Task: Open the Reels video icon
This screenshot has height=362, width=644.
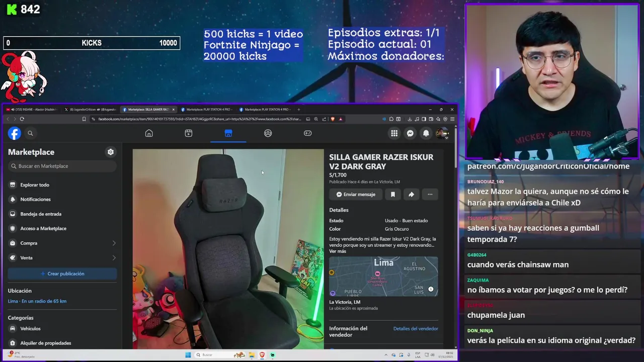Action: [x=189, y=133]
